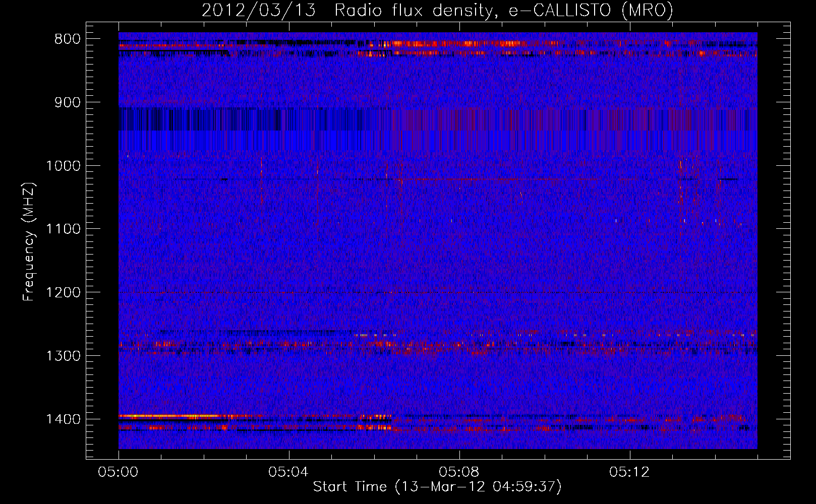Image resolution: width=816 pixels, height=504 pixels.
Task: Click the 1300 frequency tick label
Action: (63, 356)
